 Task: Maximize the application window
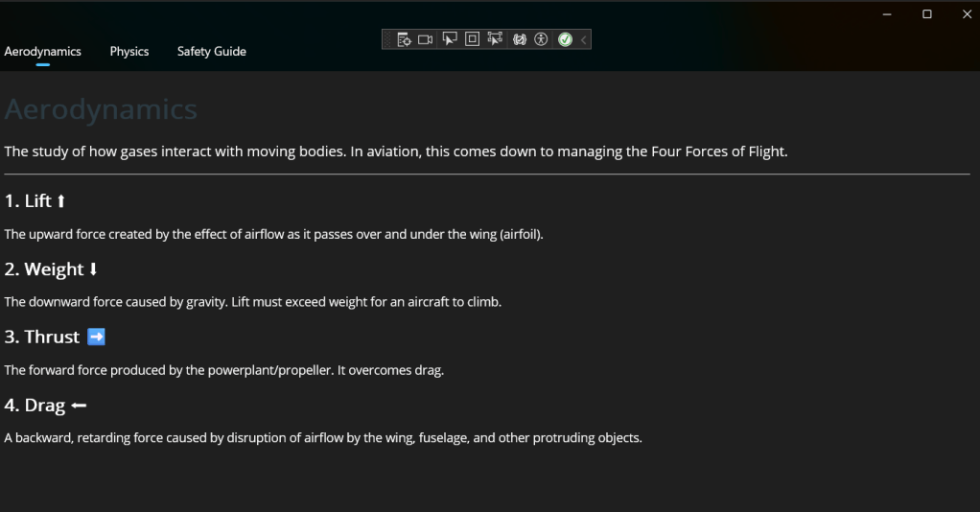click(x=927, y=13)
